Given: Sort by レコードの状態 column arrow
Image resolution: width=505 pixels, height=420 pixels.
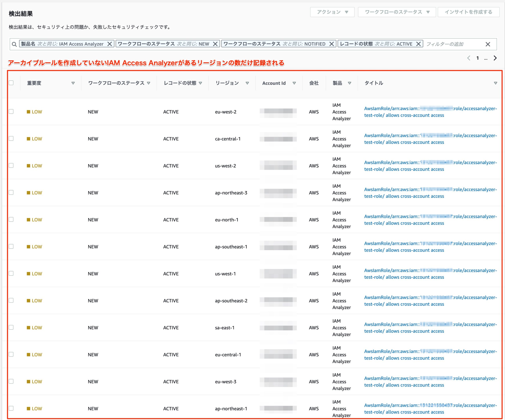Looking at the screenshot, I should pyautogui.click(x=200, y=83).
